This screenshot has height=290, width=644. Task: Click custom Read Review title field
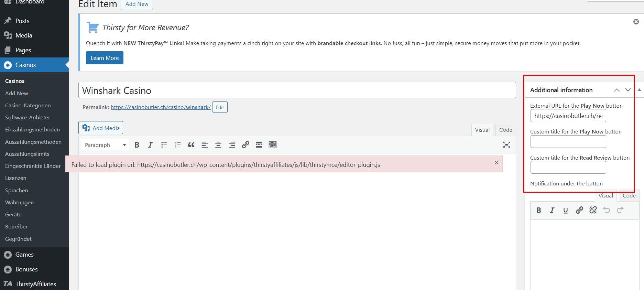568,168
